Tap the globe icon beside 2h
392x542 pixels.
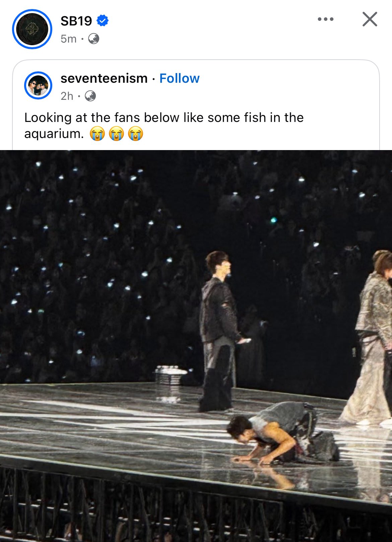point(90,96)
